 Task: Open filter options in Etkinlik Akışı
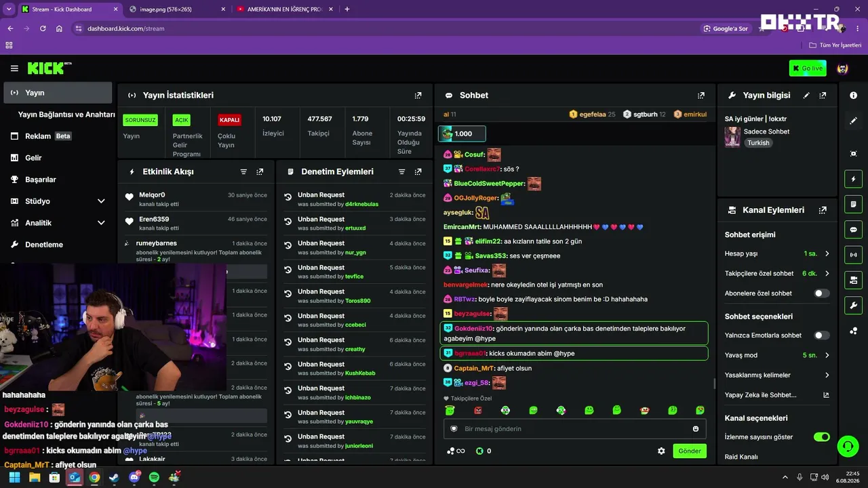pos(243,172)
